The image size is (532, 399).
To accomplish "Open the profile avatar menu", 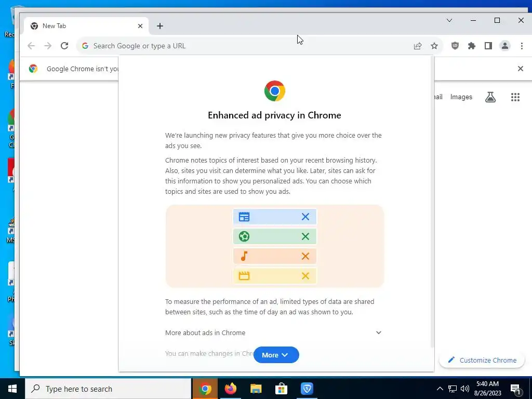I will (505, 46).
